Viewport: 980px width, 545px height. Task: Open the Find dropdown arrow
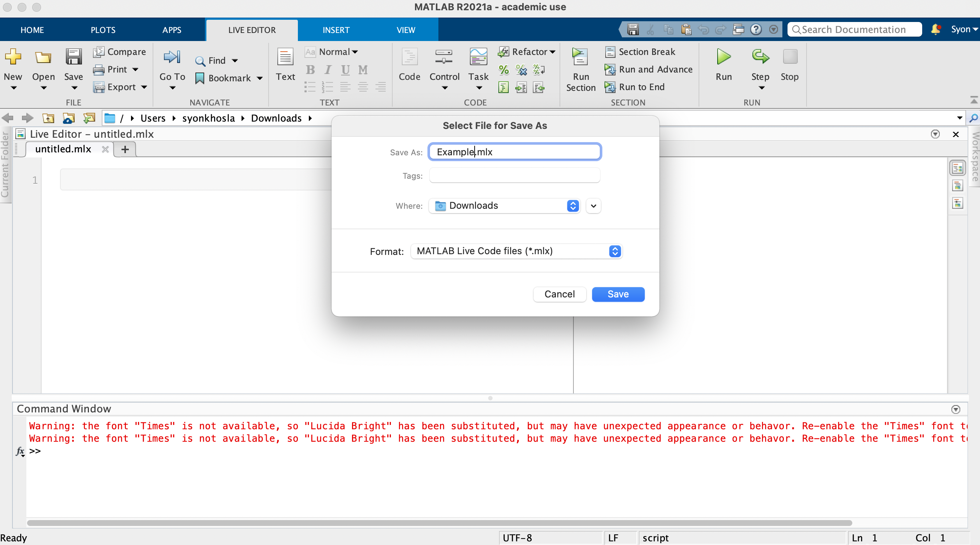[235, 60]
